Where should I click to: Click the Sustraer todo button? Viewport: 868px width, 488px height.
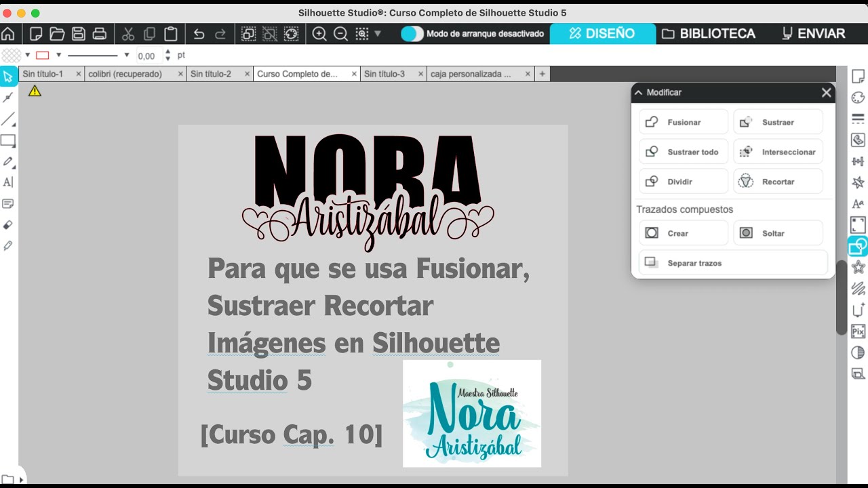click(x=684, y=152)
